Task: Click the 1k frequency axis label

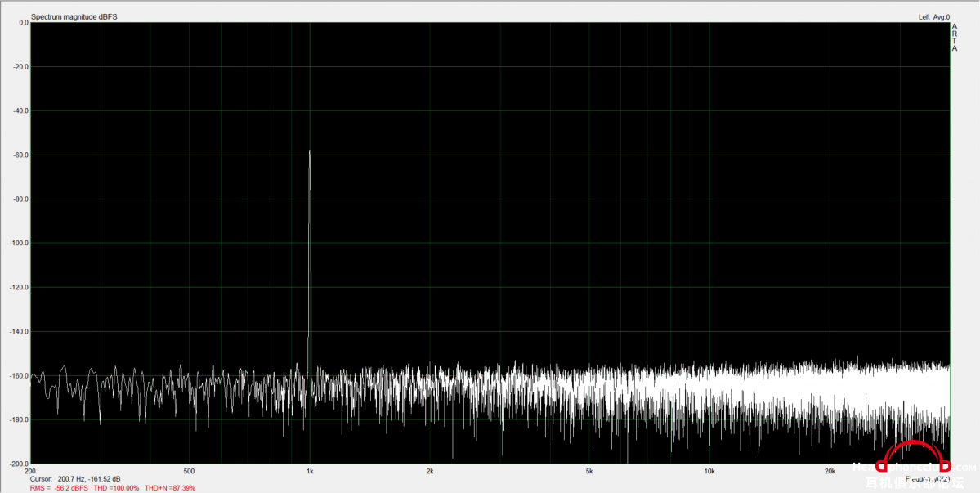Action: pyautogui.click(x=310, y=470)
